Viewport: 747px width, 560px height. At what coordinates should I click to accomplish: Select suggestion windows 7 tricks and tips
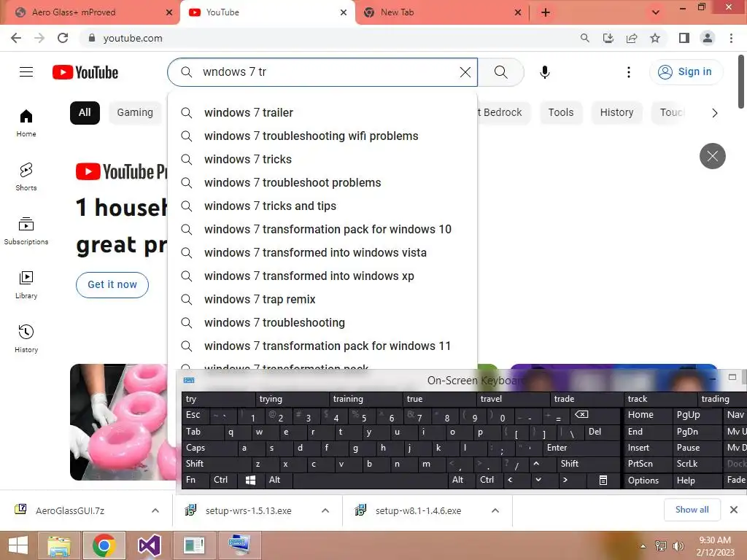tap(322, 206)
